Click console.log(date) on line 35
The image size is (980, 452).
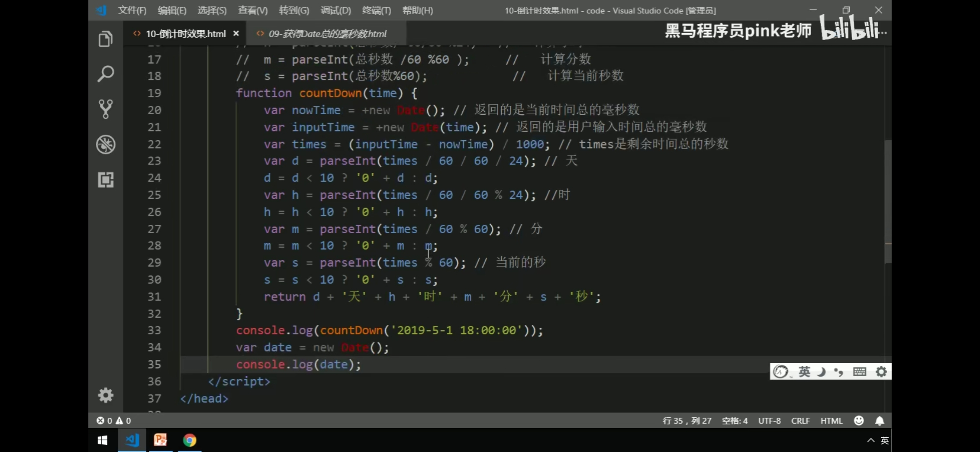(298, 365)
